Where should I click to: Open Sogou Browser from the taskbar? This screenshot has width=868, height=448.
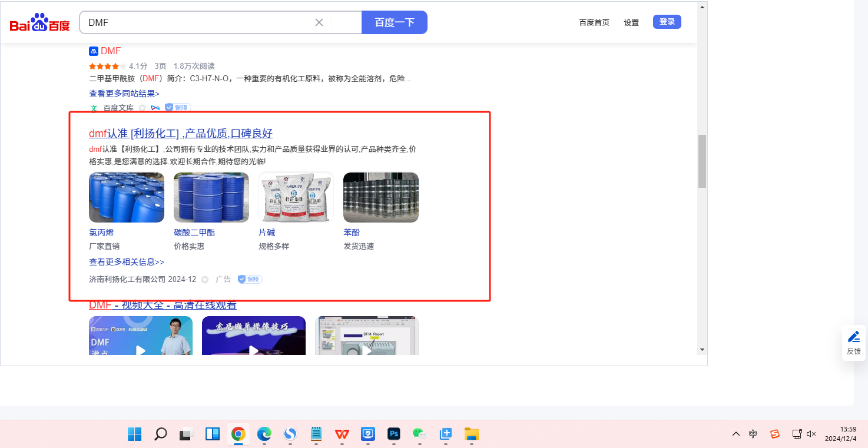click(x=290, y=434)
